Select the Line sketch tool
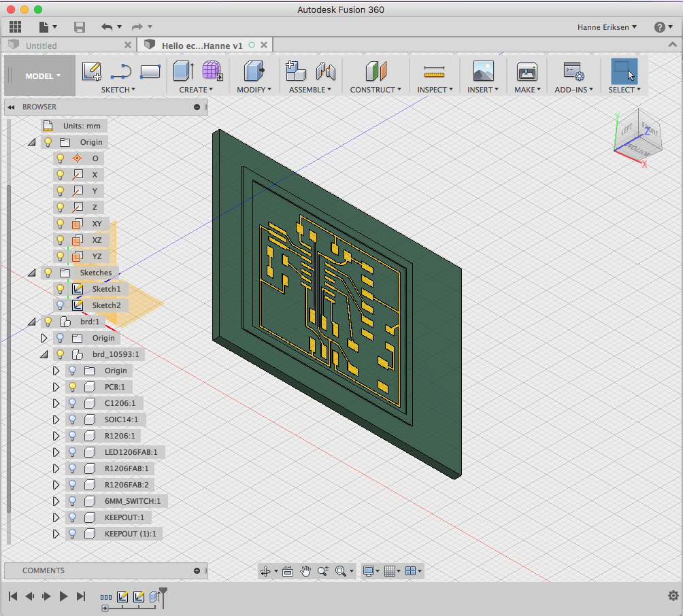 [x=120, y=71]
